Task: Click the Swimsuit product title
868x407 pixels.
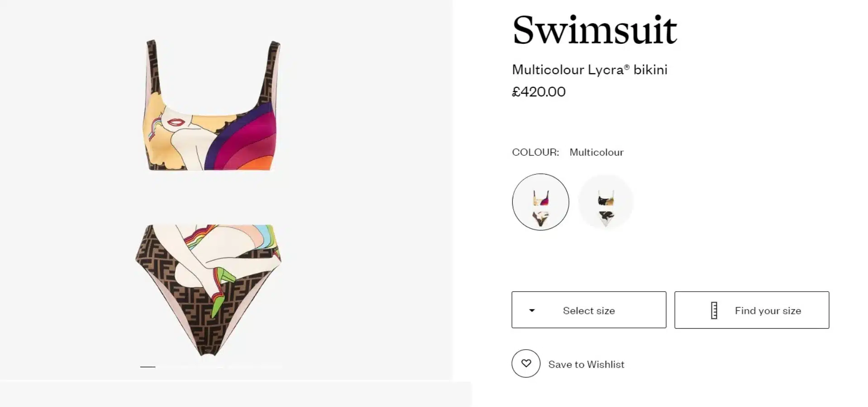Action: click(594, 30)
